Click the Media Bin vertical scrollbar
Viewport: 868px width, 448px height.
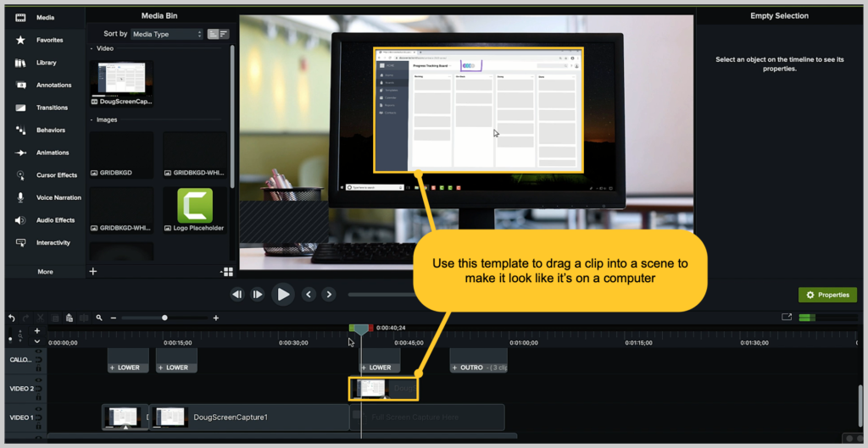click(x=232, y=116)
